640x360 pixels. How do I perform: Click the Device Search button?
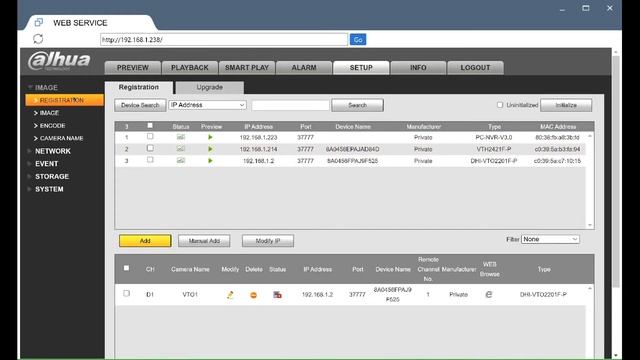(140, 105)
